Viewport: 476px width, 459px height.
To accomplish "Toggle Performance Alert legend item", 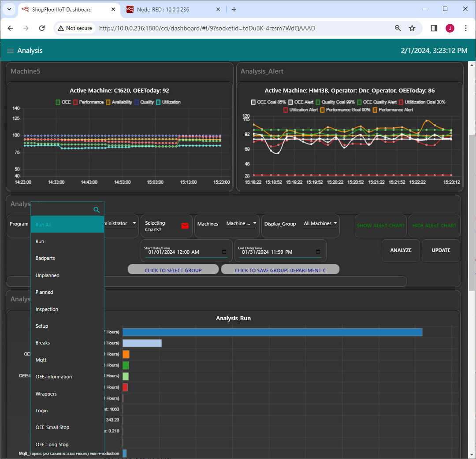I will coord(393,110).
